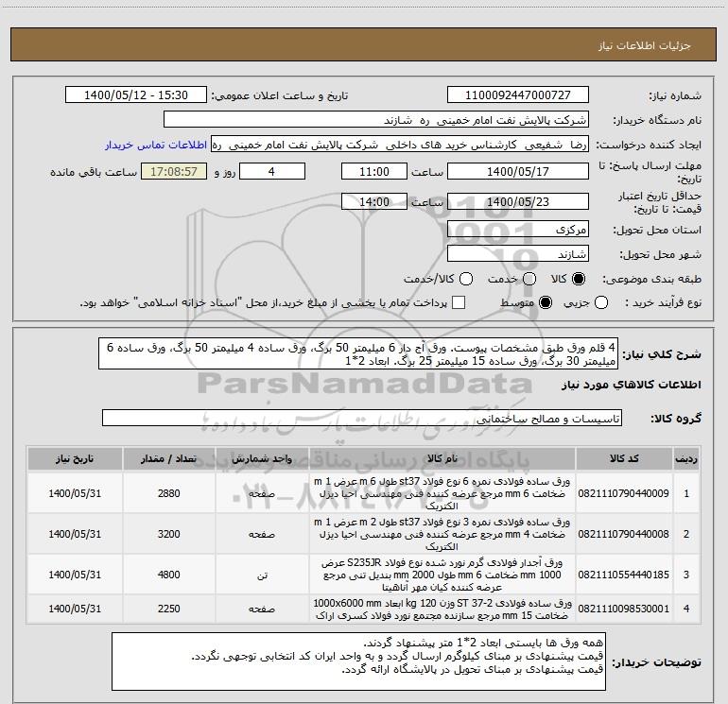
Task: Click quantity cell 3200
Action: [x=168, y=534]
